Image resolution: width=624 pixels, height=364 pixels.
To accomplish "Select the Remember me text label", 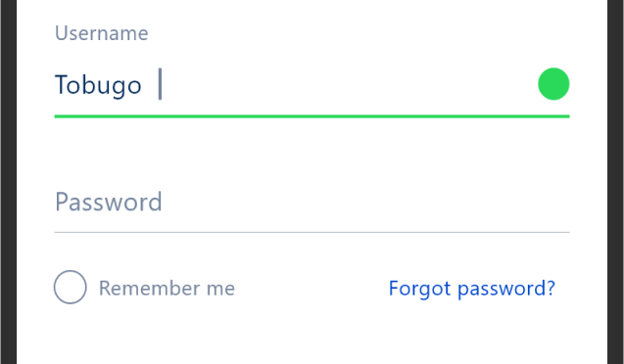I will point(167,288).
